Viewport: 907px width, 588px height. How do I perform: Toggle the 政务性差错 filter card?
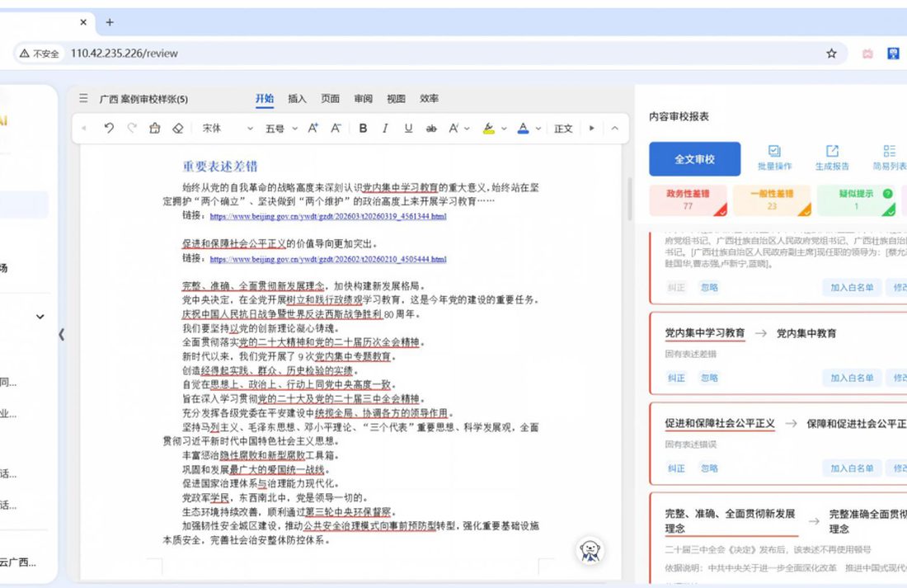tap(688, 200)
